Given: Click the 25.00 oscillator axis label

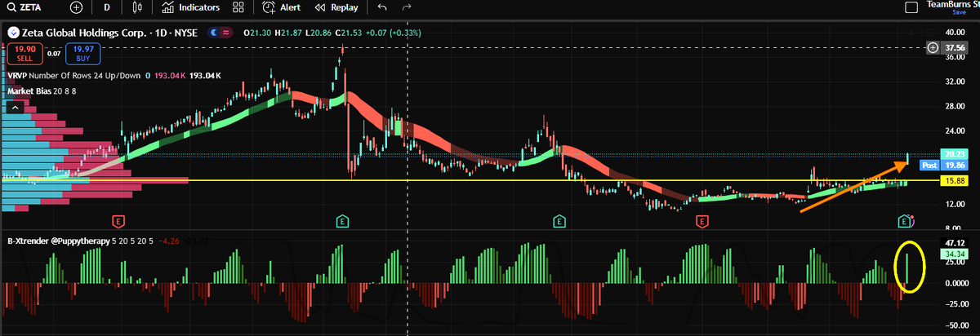Looking at the screenshot, I should click(955, 263).
